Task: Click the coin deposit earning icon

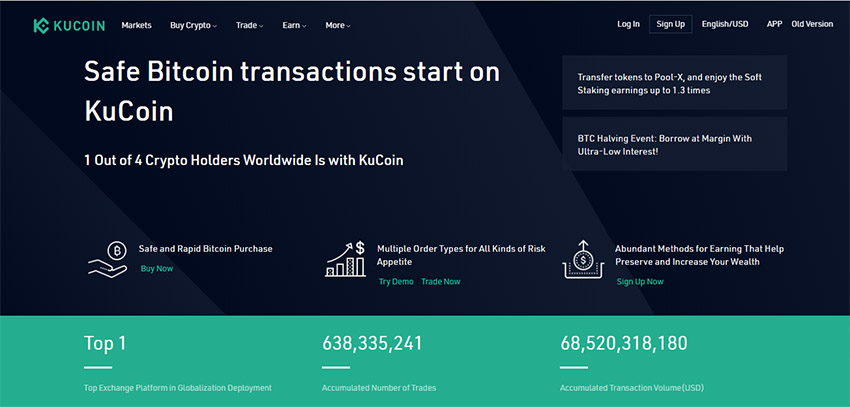Action: 583,259
